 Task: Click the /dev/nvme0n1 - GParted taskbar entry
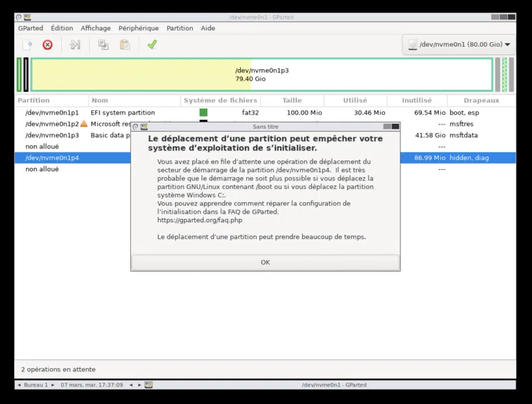[334, 385]
